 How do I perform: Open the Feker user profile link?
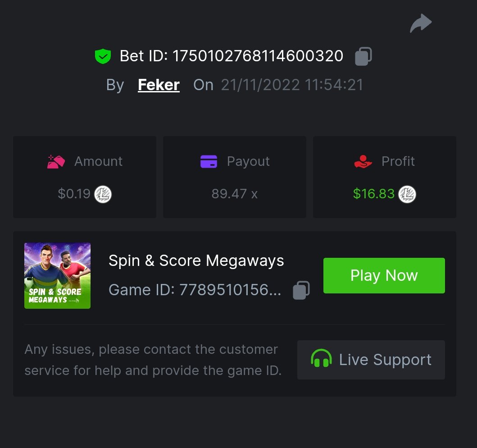pos(159,85)
